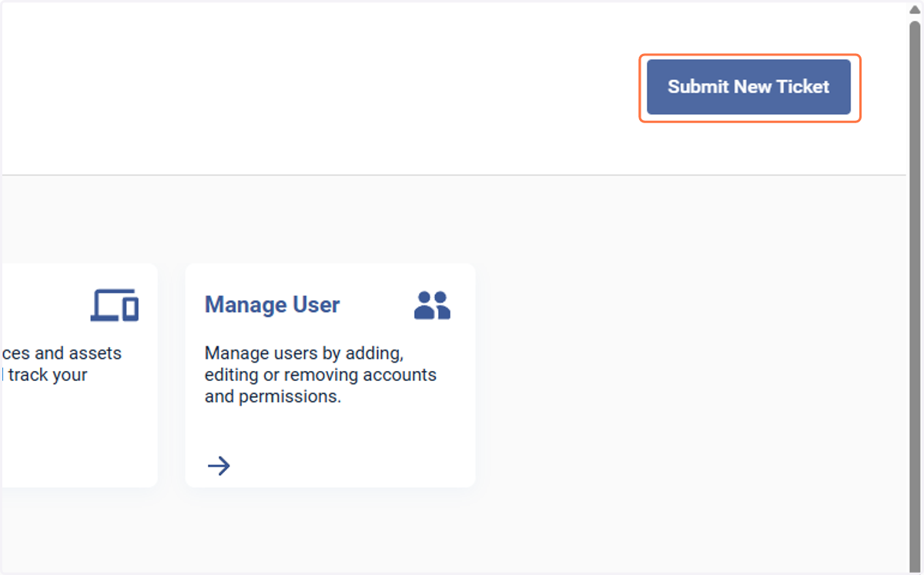
Task: Click the scrollbar up arrow
Action: click(915, 10)
